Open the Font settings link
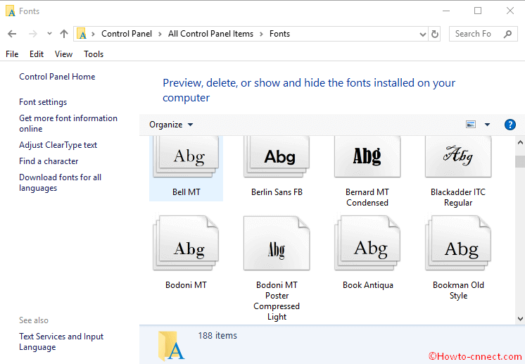This screenshot has width=525, height=364. click(x=43, y=102)
